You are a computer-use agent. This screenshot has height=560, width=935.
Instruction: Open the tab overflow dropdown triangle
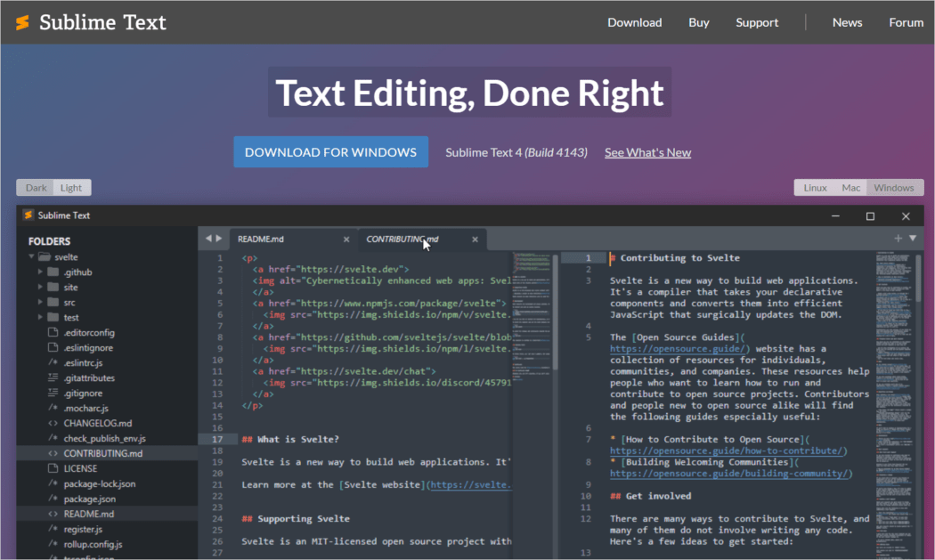(x=913, y=238)
